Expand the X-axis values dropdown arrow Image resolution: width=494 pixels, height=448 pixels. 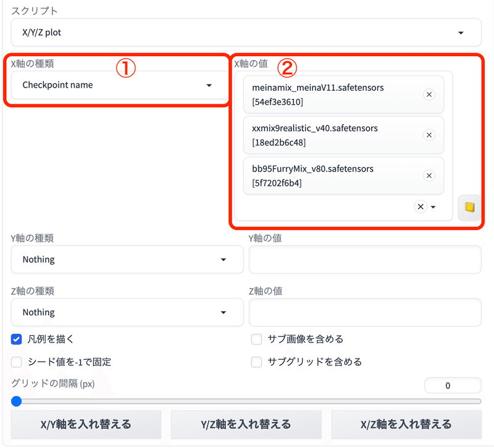(x=433, y=207)
